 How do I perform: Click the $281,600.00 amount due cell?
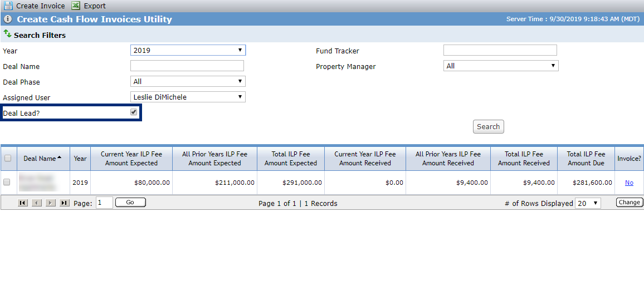pyautogui.click(x=586, y=183)
